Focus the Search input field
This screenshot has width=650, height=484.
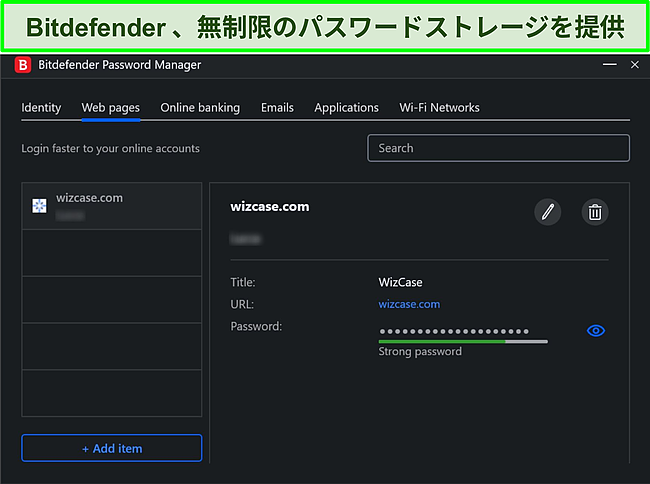[498, 148]
